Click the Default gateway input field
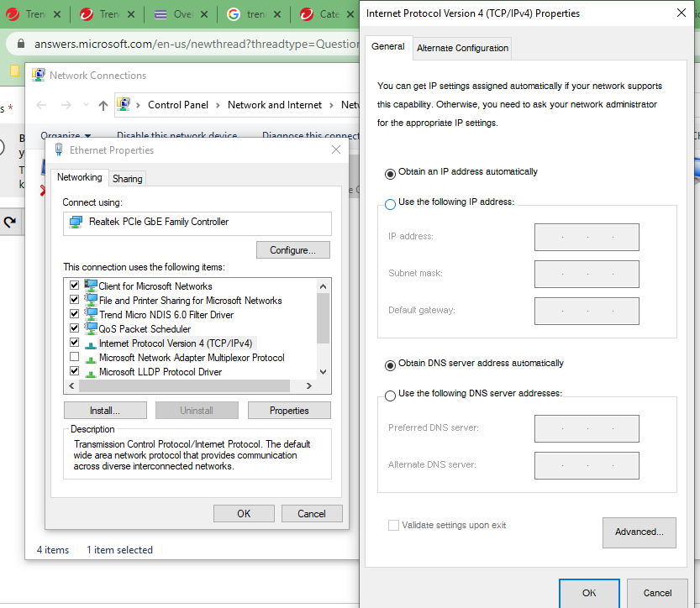700x608 pixels. (x=587, y=311)
